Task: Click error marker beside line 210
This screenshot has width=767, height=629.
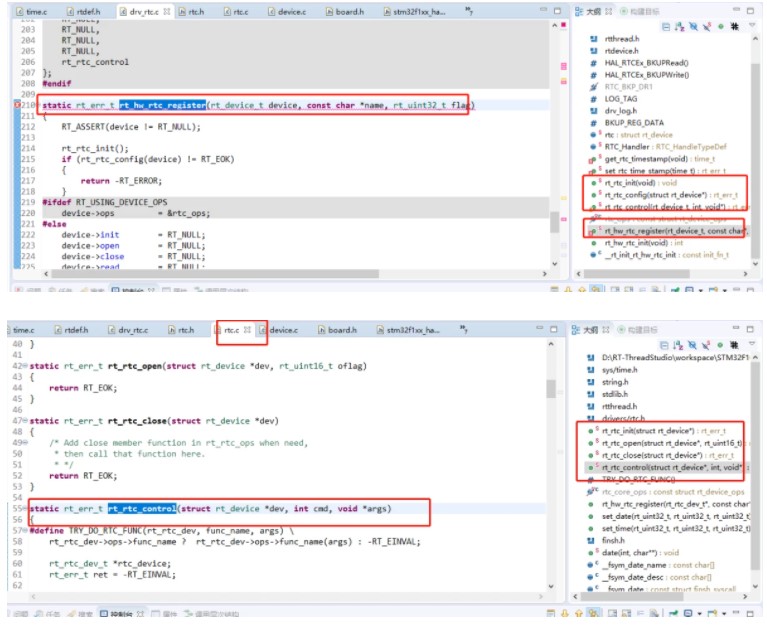Action: coord(17,105)
